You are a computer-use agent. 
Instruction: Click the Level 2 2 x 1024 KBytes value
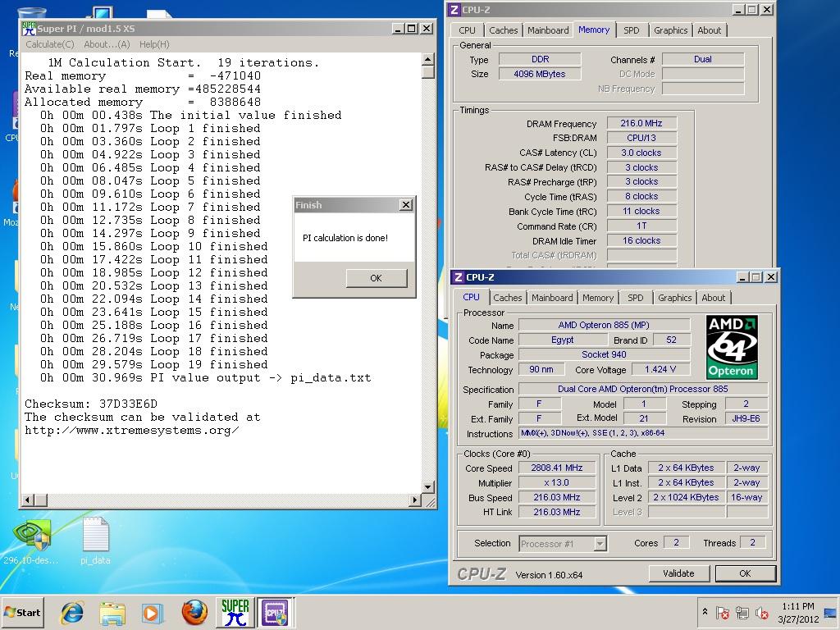tap(686, 497)
